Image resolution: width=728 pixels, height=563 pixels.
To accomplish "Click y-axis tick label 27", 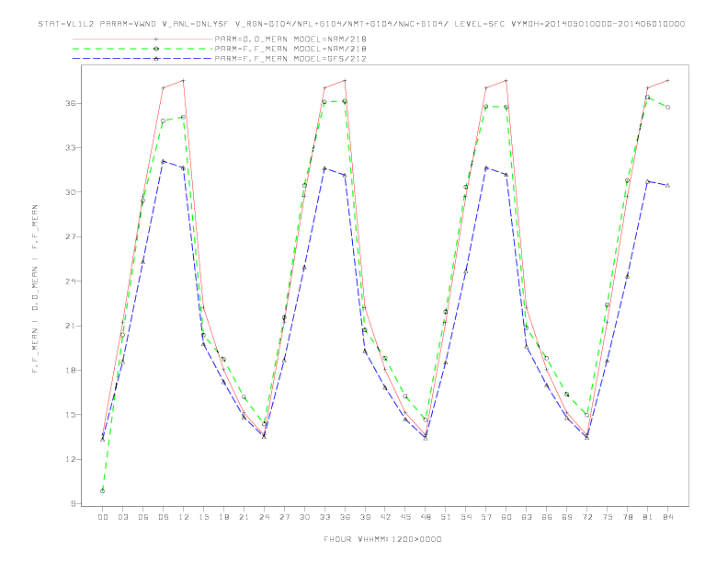I will pyautogui.click(x=71, y=236).
